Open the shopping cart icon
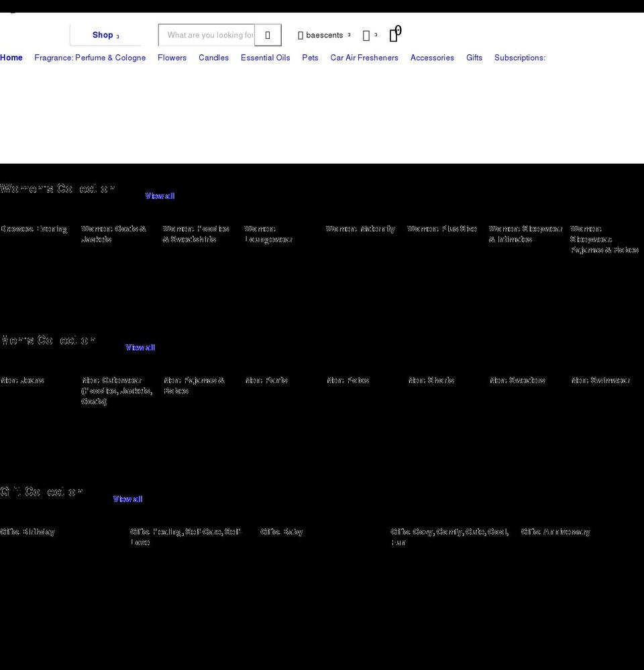This screenshot has width=644, height=670. (395, 34)
